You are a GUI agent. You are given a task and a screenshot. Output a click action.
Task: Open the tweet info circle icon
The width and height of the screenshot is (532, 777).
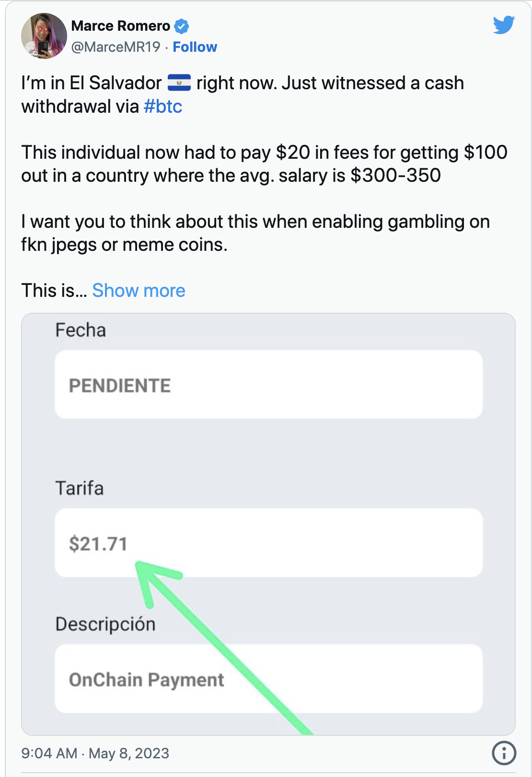[504, 753]
